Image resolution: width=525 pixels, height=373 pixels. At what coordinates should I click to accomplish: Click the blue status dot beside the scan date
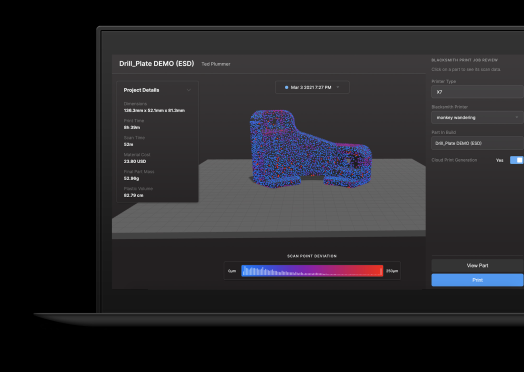point(286,87)
